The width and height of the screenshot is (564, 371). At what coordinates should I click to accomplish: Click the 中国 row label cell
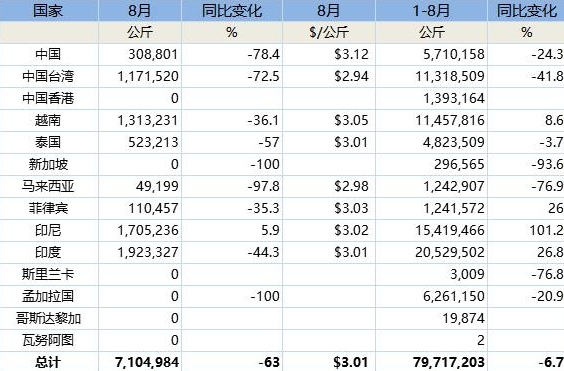point(49,54)
